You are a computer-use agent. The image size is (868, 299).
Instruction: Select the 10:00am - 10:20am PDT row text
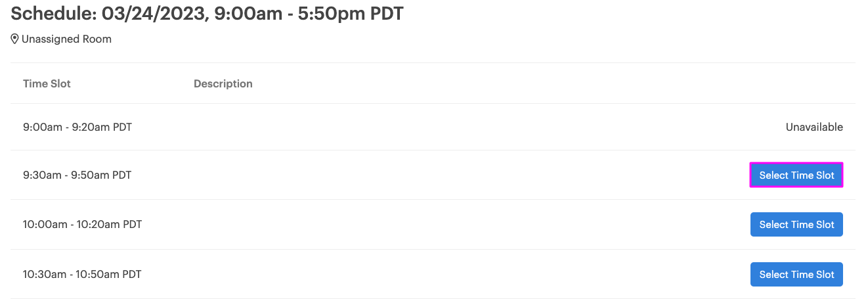pos(82,225)
